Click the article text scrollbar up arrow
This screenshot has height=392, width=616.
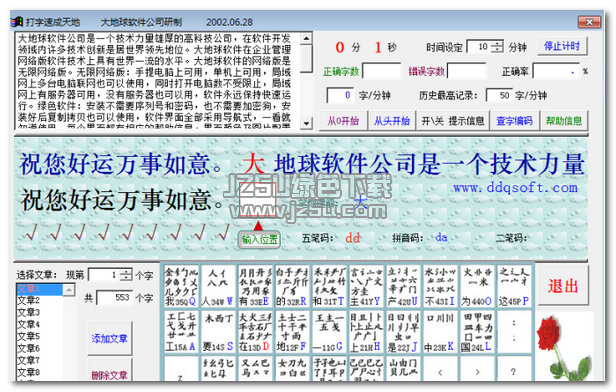coord(306,38)
